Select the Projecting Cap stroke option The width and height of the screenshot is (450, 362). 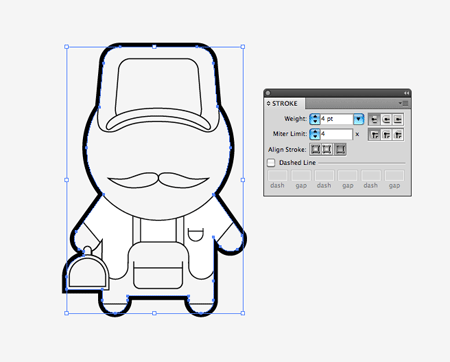coord(398,119)
